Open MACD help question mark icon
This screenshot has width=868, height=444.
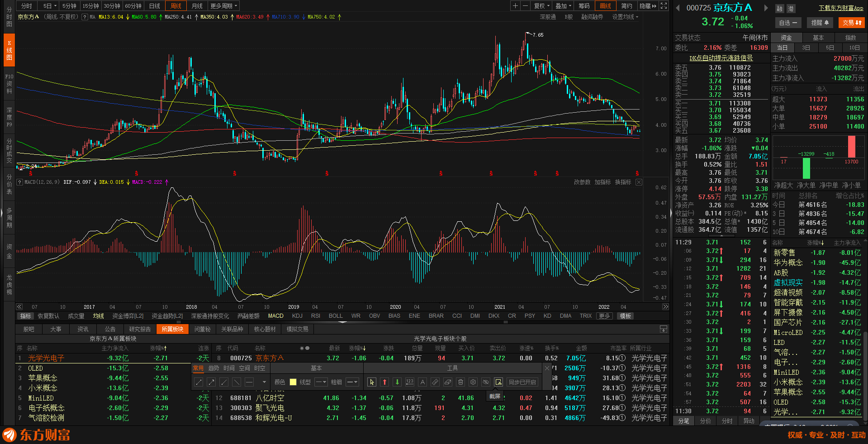(x=19, y=182)
